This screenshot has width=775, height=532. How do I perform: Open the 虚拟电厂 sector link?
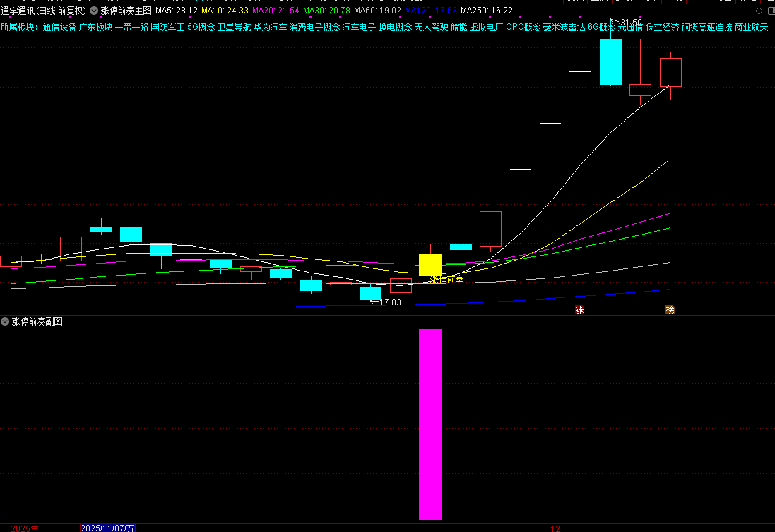(x=486, y=27)
